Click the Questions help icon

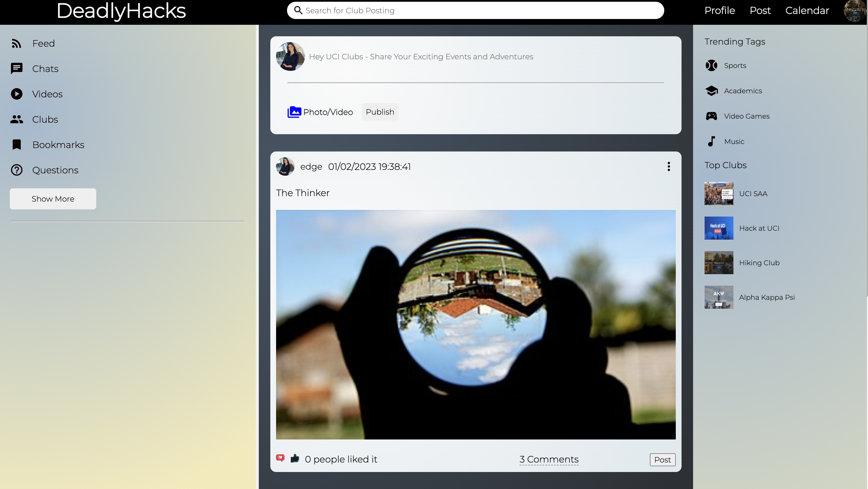click(x=16, y=170)
